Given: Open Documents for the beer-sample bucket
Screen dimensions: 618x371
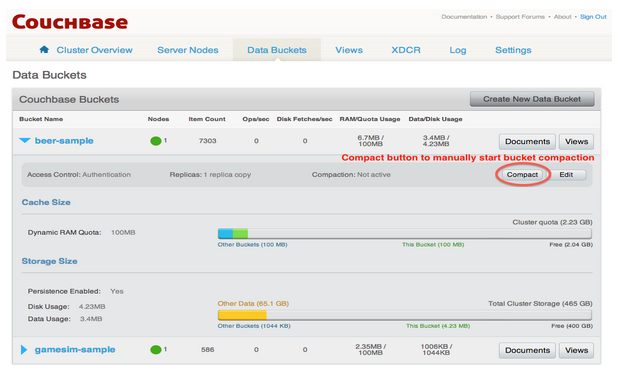Looking at the screenshot, I should [527, 142].
